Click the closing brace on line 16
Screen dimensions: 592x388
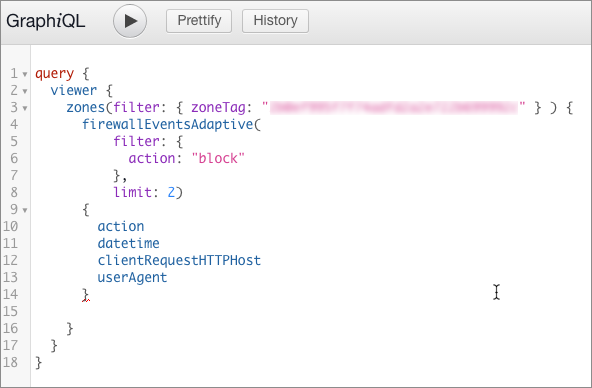70,328
